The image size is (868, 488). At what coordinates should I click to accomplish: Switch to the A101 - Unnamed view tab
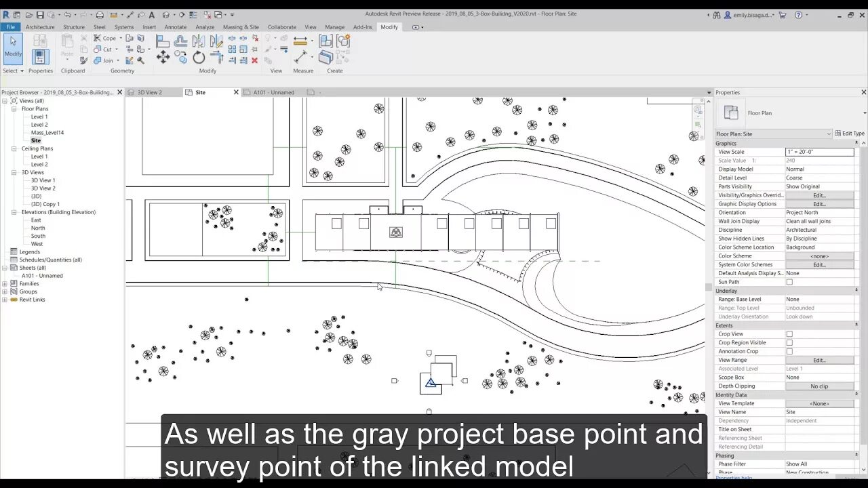[274, 92]
